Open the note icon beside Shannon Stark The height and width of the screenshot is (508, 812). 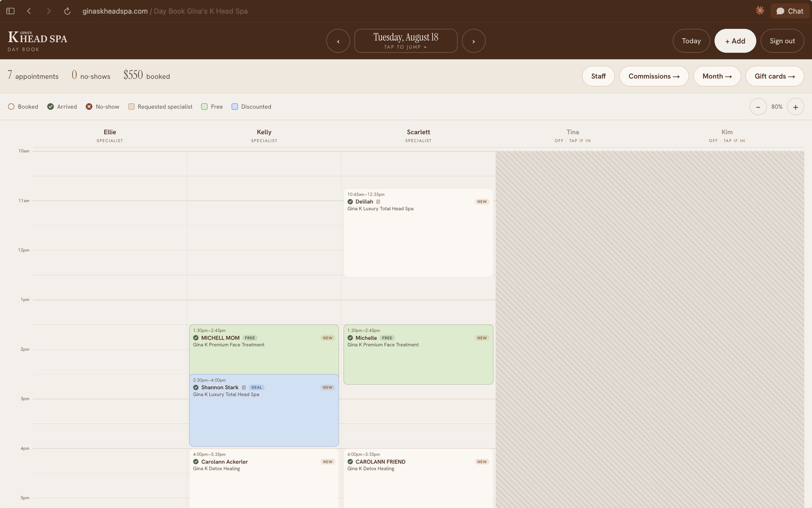click(244, 387)
